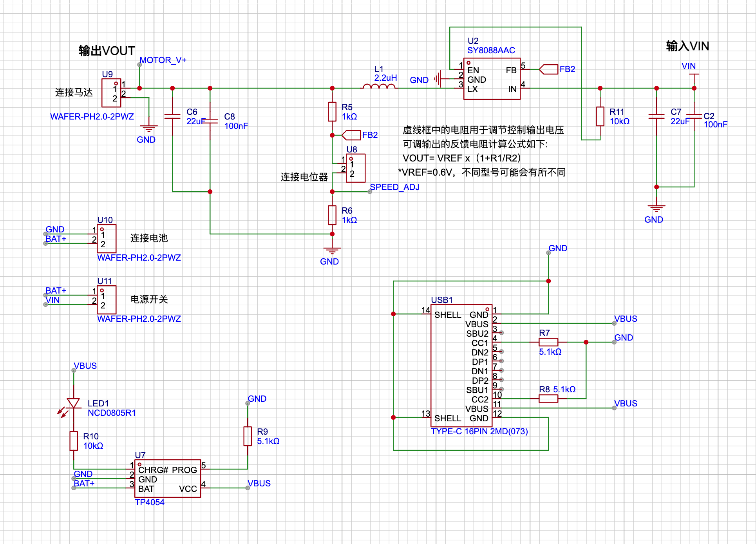Select the VIN power symbol
The image size is (756, 544).
[x=694, y=74]
